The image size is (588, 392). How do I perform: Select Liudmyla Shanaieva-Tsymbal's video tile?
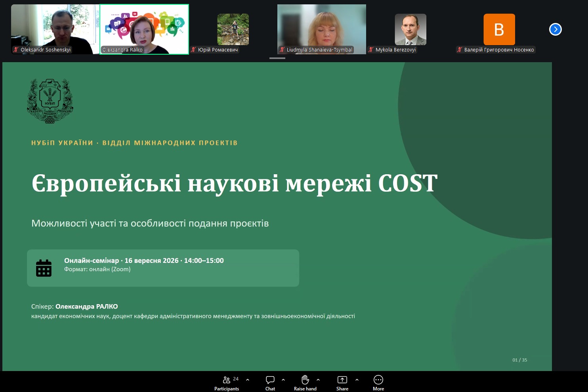pyautogui.click(x=322, y=29)
